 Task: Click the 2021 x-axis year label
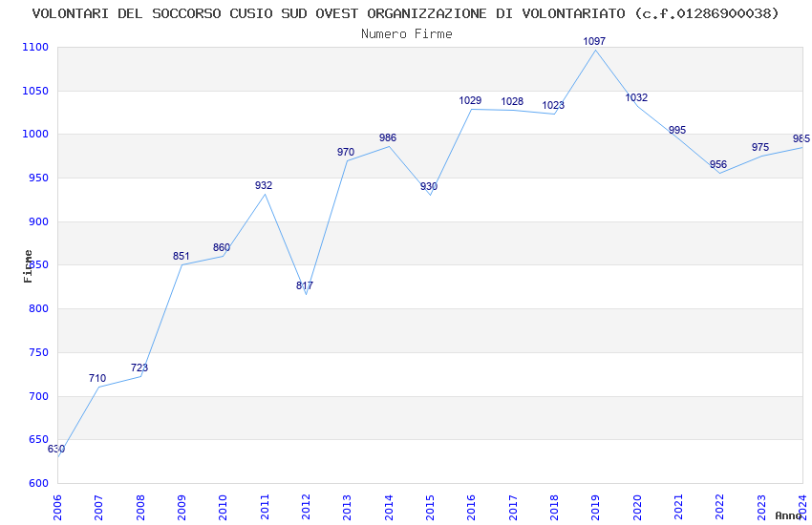tap(678, 508)
